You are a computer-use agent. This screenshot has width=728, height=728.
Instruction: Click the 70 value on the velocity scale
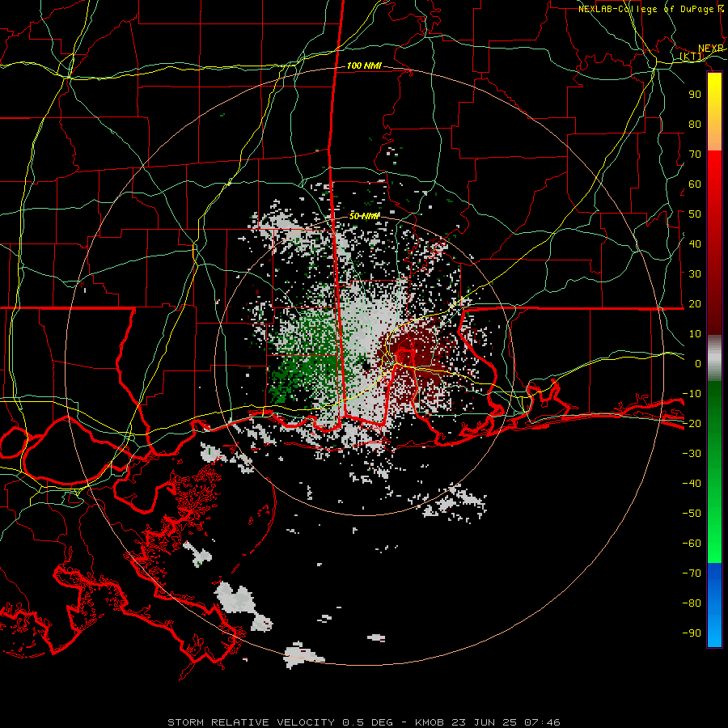(695, 154)
